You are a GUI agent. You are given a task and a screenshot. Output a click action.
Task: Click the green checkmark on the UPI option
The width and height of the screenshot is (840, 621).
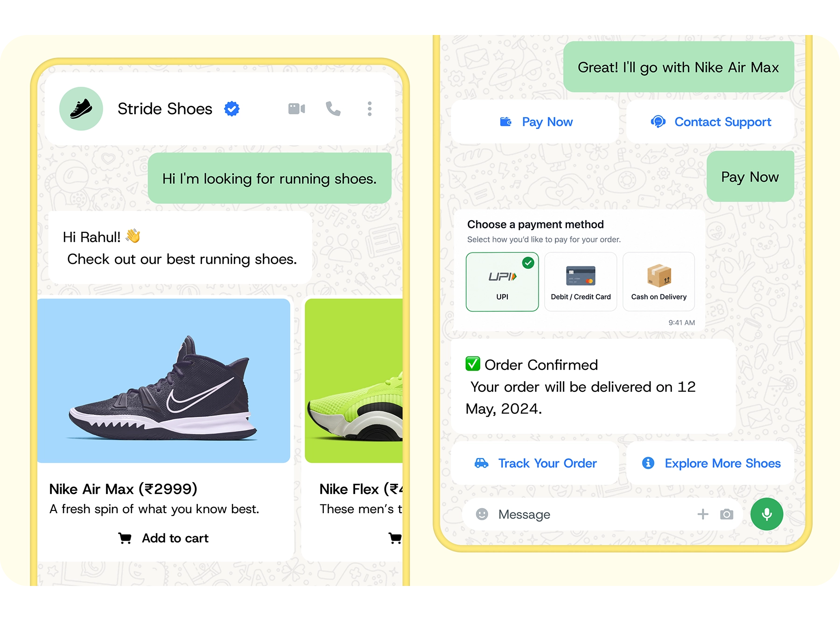pos(528,263)
